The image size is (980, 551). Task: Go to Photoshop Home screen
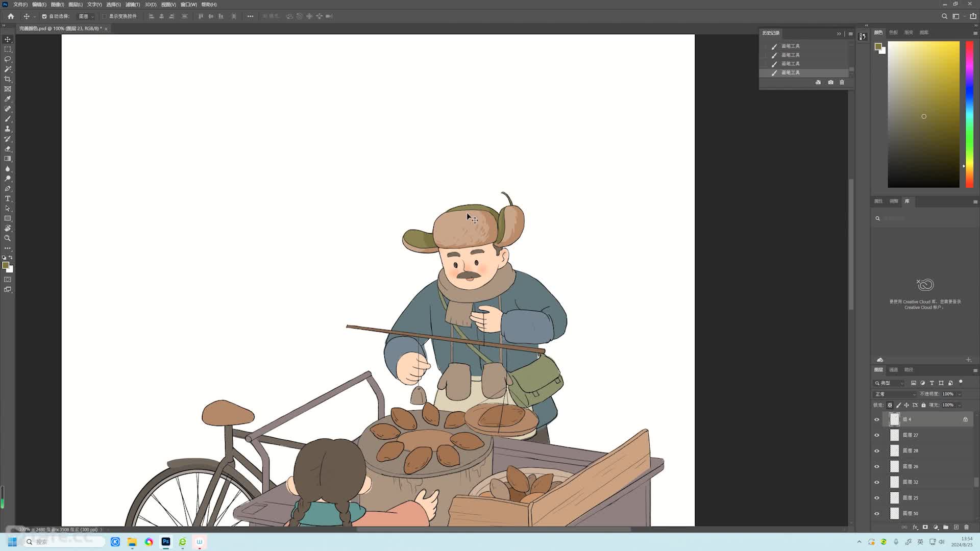tap(11, 16)
